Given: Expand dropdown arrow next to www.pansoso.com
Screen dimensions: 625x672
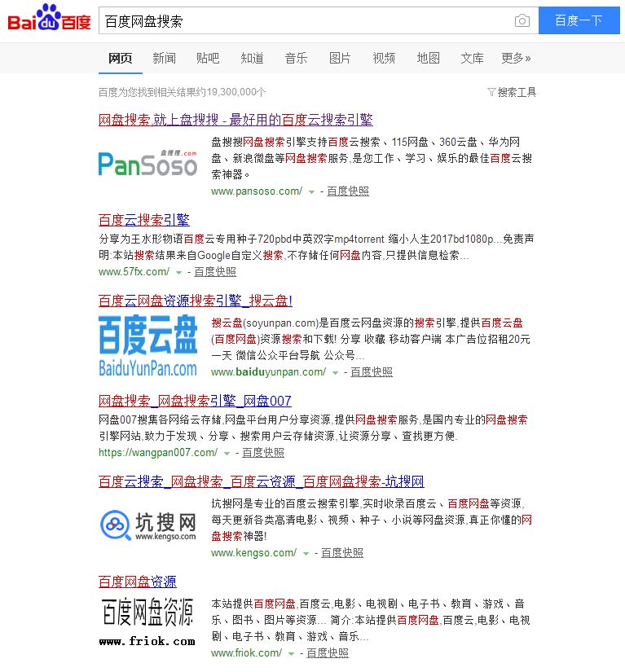Looking at the screenshot, I should (311, 192).
